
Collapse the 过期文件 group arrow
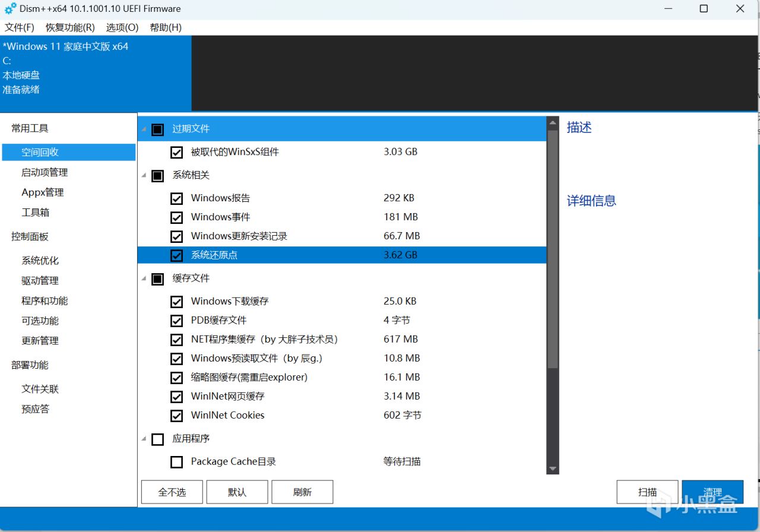pyautogui.click(x=144, y=129)
